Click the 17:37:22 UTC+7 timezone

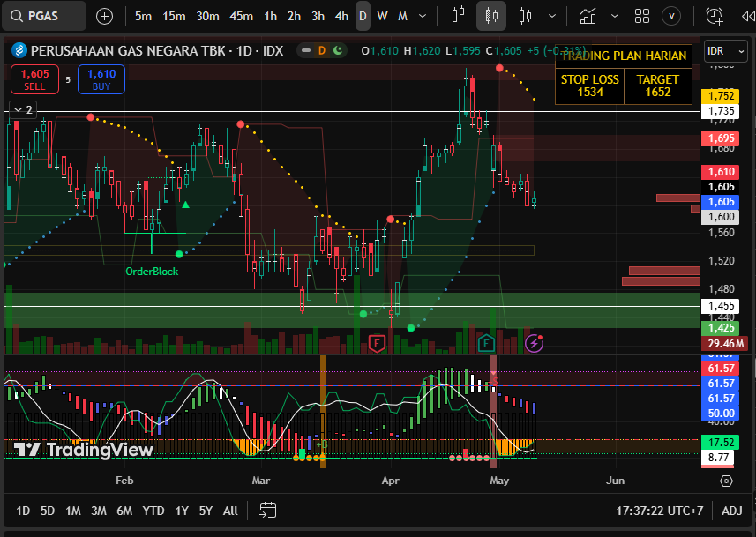tap(660, 511)
